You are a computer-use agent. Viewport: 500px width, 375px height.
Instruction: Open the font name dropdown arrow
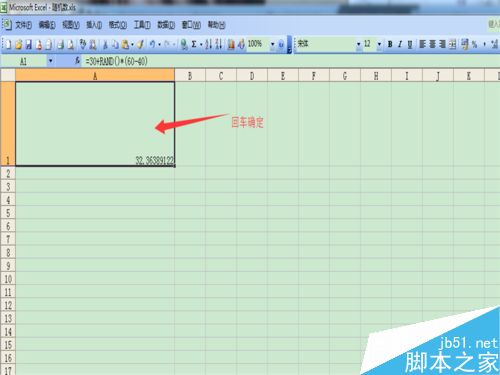359,44
